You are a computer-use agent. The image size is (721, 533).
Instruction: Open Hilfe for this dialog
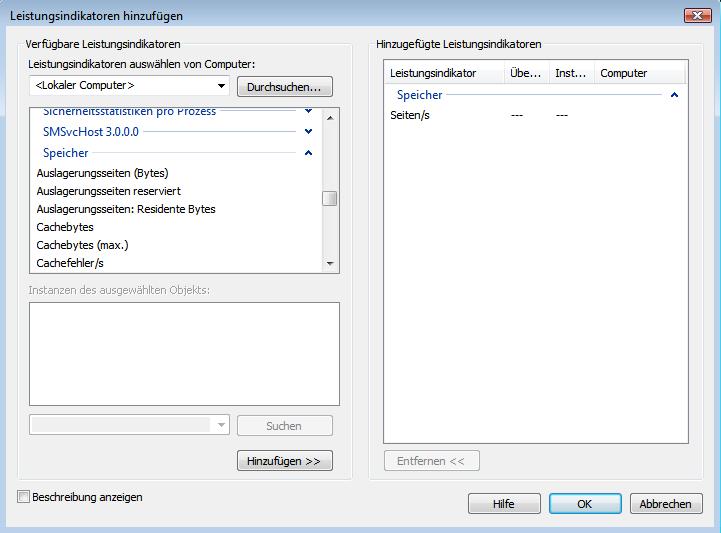click(x=504, y=504)
